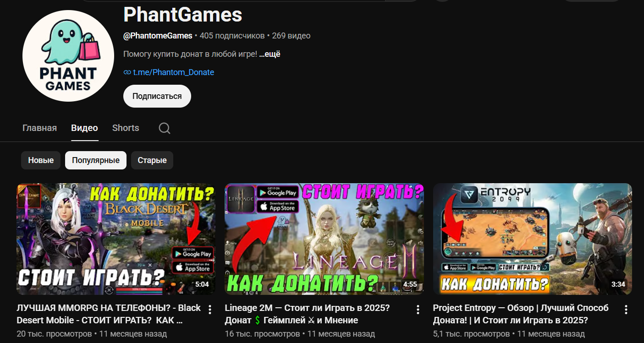Click 'Помогу купить донат в любой игре!' description
644x343 pixels.
190,54
